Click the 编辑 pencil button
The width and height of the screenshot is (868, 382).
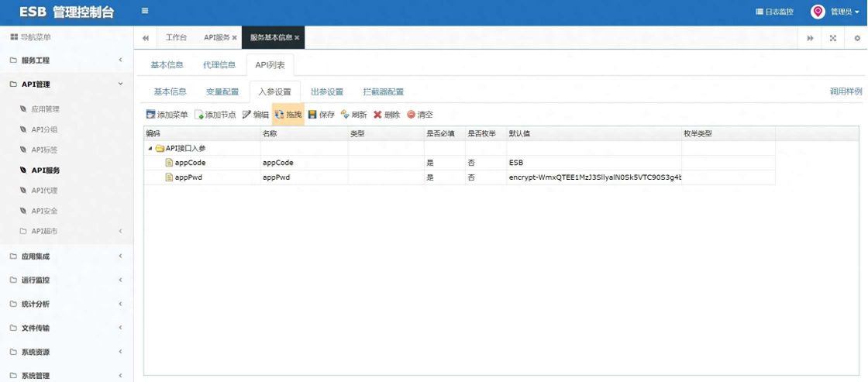(256, 115)
